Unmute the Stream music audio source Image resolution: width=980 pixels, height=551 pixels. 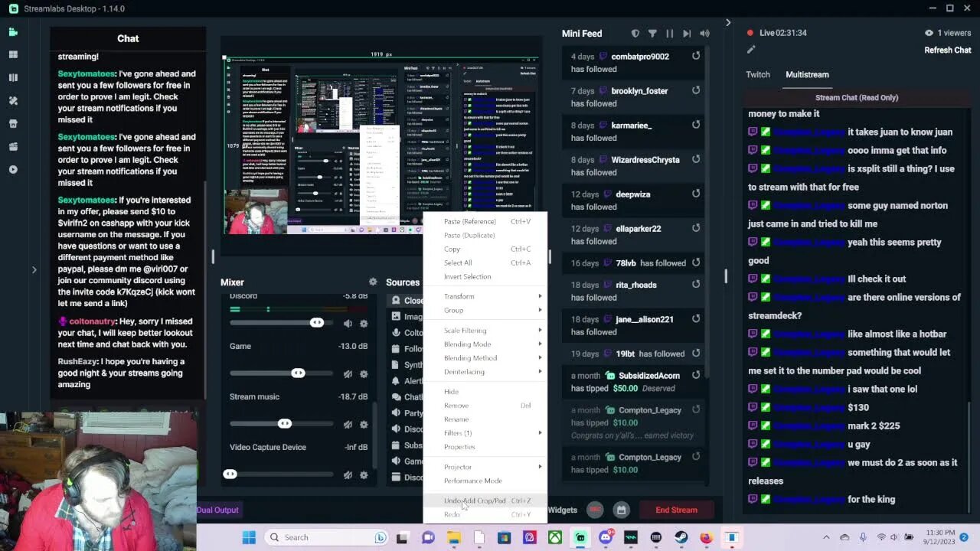click(348, 425)
